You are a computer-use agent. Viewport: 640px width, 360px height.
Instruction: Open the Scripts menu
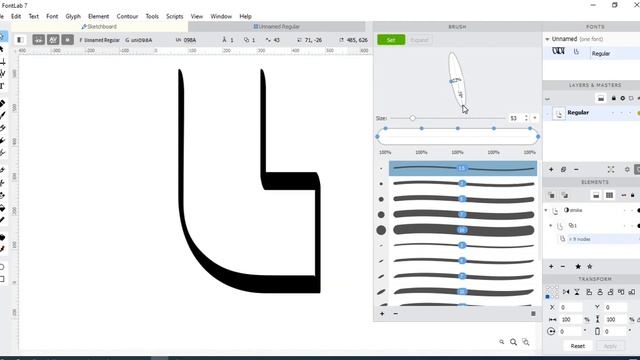175,16
